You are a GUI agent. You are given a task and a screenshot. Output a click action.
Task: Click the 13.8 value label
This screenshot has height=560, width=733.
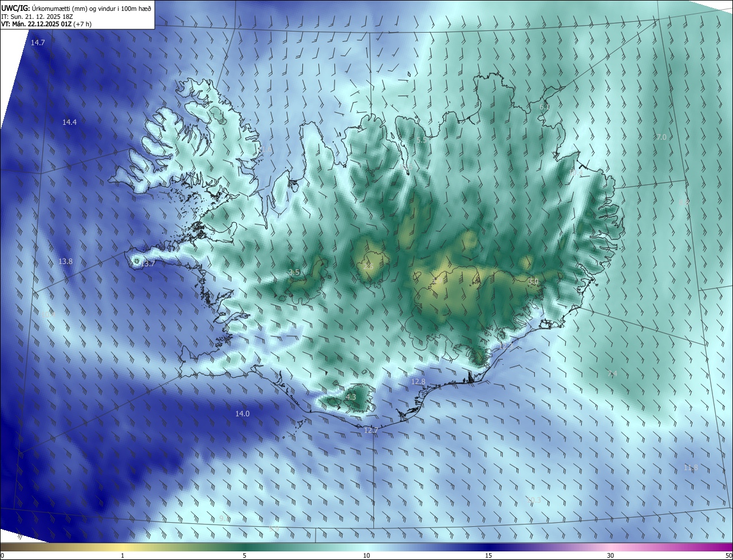(x=65, y=261)
